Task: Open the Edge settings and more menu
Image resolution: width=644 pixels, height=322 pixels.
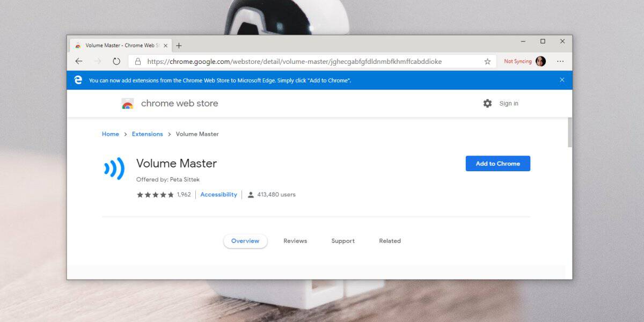Action: point(560,61)
